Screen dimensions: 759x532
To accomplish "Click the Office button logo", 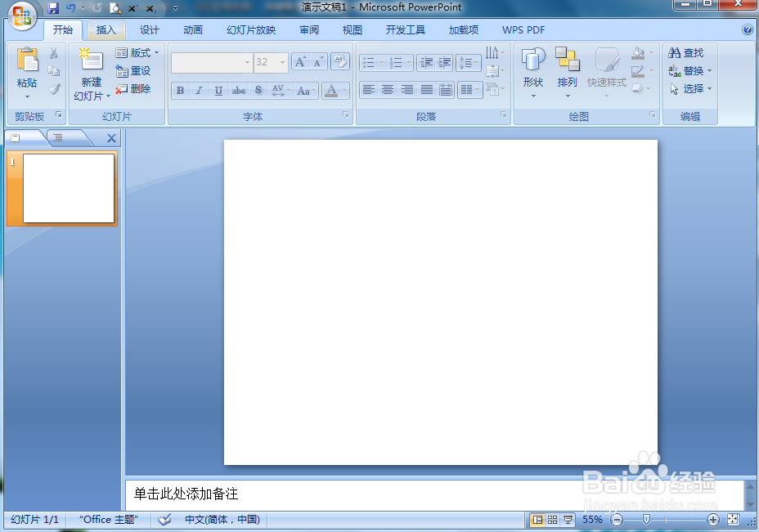I will point(22,16).
